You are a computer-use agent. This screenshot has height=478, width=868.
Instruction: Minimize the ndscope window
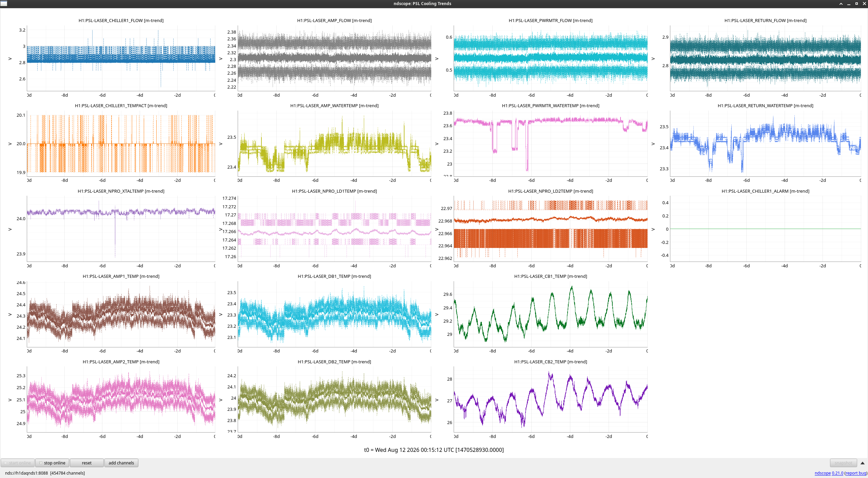tap(849, 4)
